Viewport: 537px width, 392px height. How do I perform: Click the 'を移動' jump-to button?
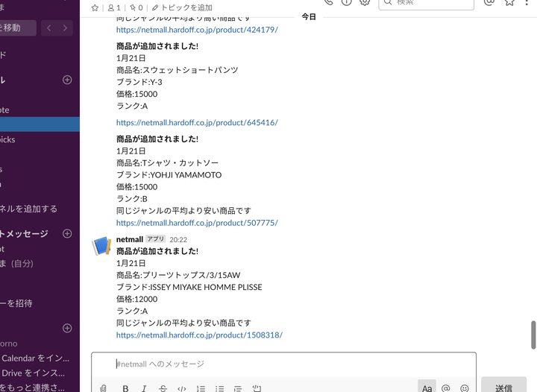point(18,28)
